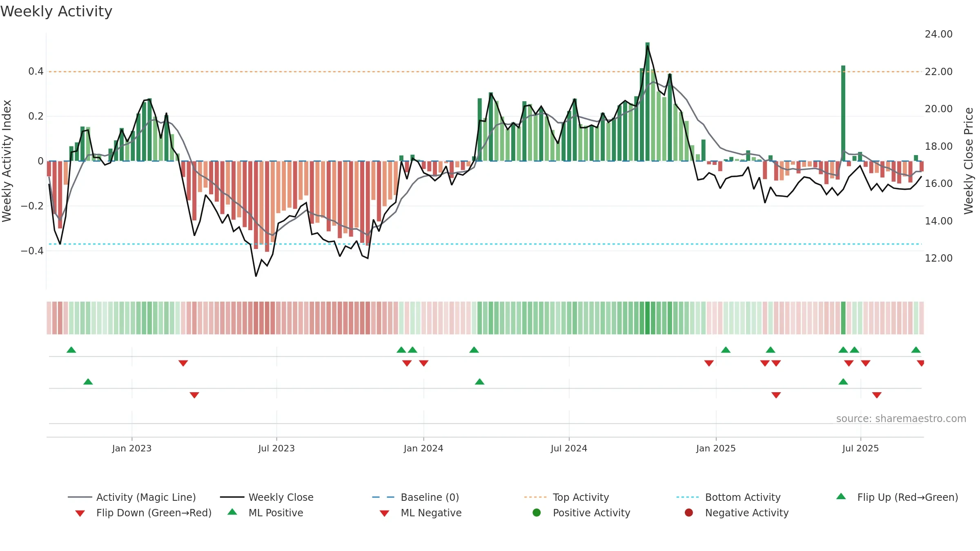Click the 20.00 price axis tick
This screenshot has height=551, width=980.
click(939, 109)
